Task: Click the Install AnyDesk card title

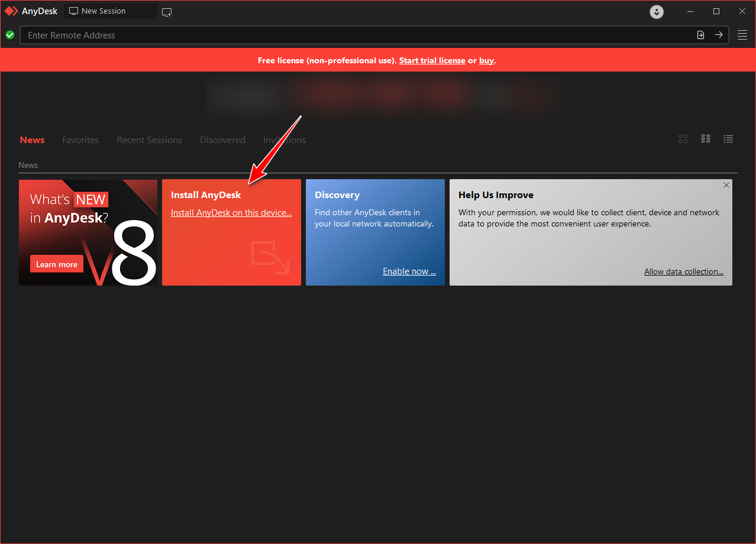Action: tap(206, 195)
